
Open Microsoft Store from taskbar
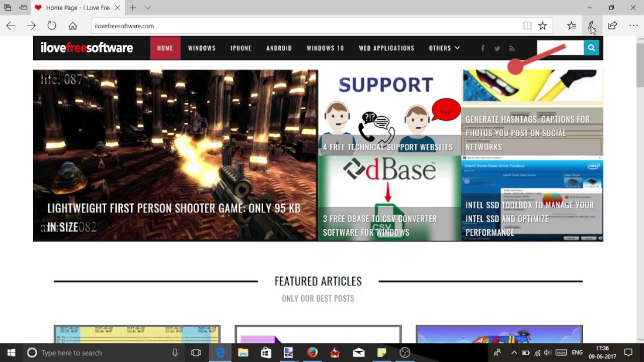[266, 352]
